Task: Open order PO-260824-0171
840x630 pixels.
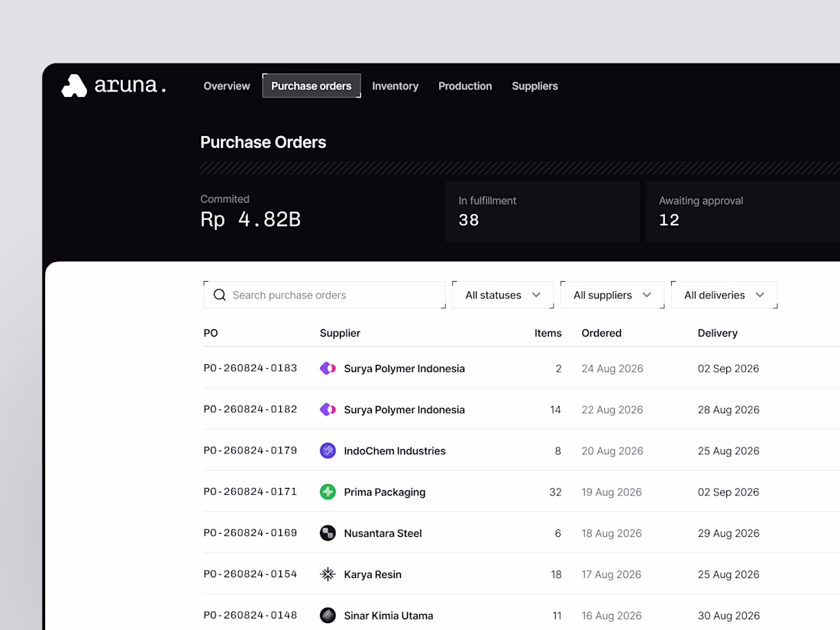Action: [x=250, y=492]
